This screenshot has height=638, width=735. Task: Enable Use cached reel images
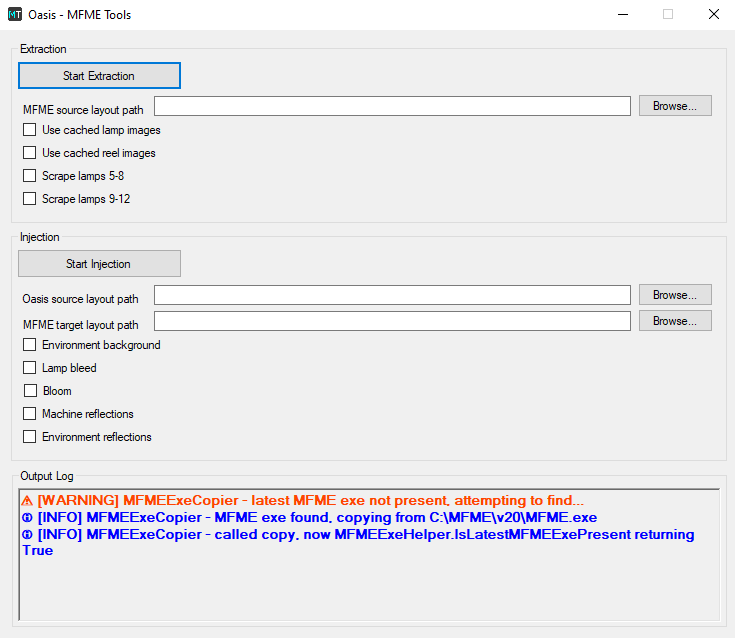[30, 153]
